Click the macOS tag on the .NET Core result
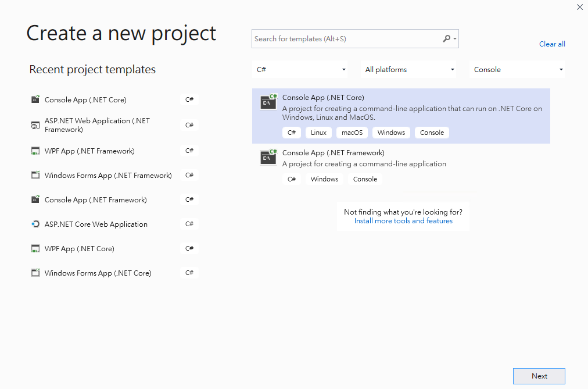 pos(352,133)
